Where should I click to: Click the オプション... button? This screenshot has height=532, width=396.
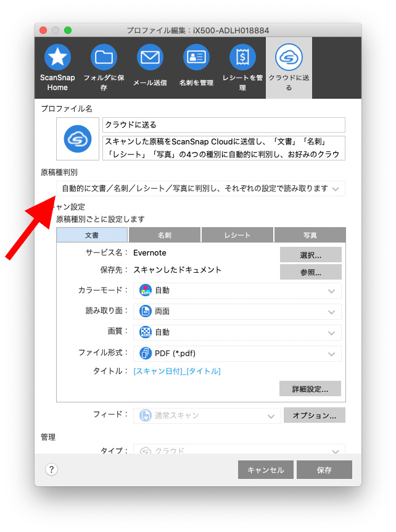click(x=315, y=415)
